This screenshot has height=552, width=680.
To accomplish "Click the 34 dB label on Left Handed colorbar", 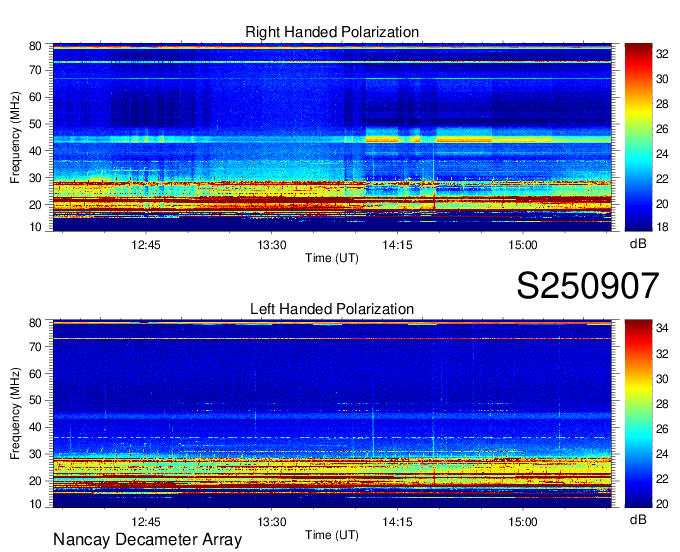I will 662,328.
